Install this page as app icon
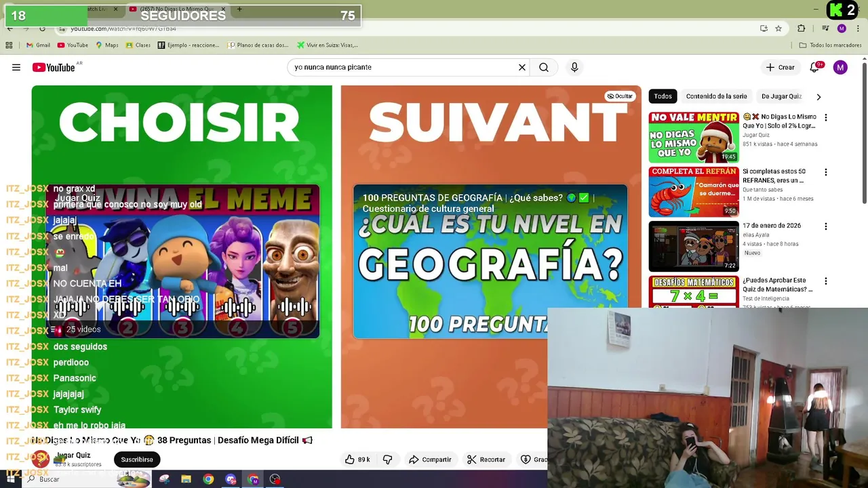This screenshot has width=868, height=488. click(764, 28)
